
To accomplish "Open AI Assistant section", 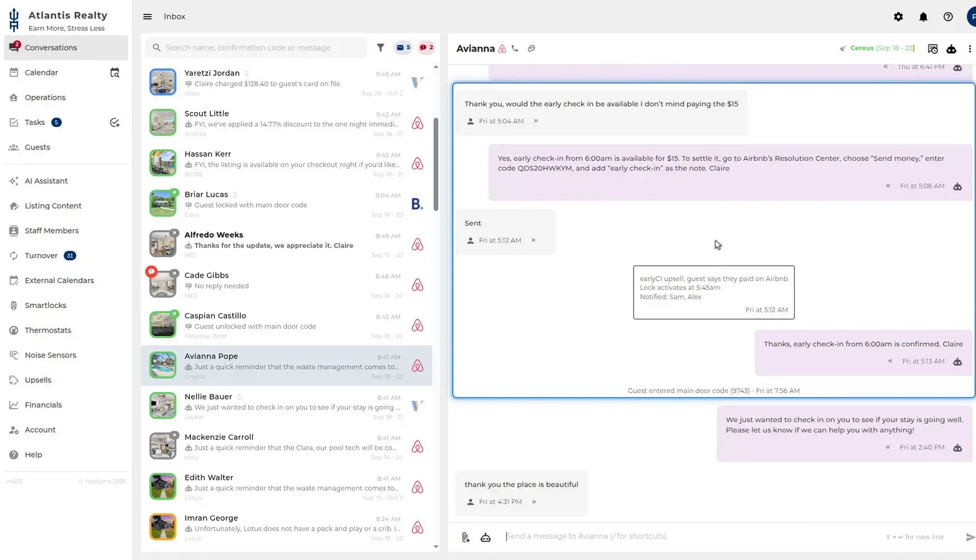I will pos(66,181).
